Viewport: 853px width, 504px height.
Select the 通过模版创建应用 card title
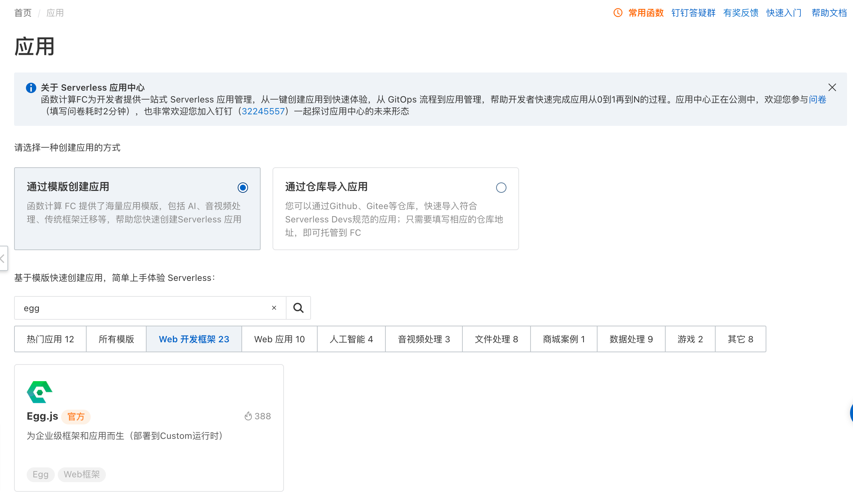coord(68,187)
